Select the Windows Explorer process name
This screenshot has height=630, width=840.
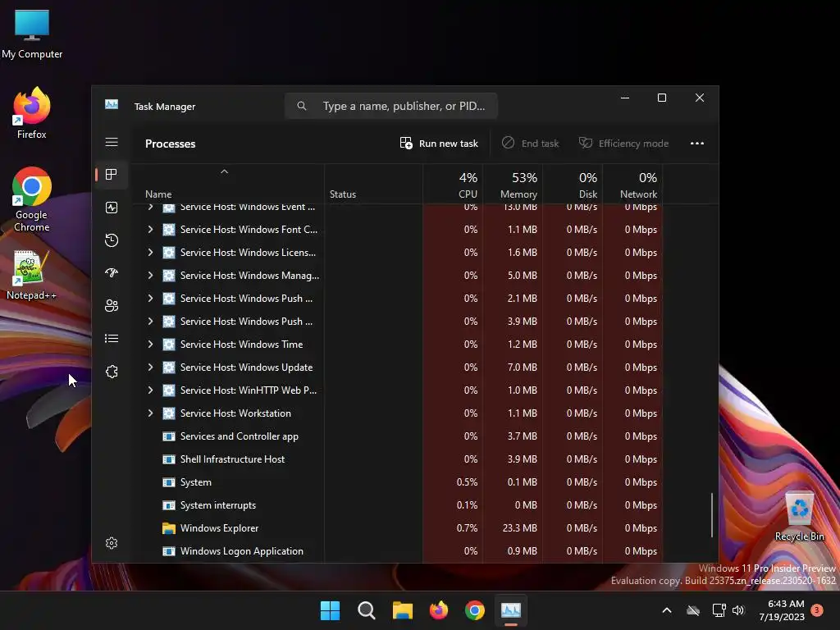click(x=220, y=528)
